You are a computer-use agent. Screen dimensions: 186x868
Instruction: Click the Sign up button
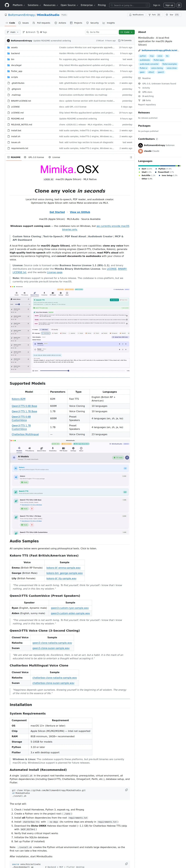(169, 5)
